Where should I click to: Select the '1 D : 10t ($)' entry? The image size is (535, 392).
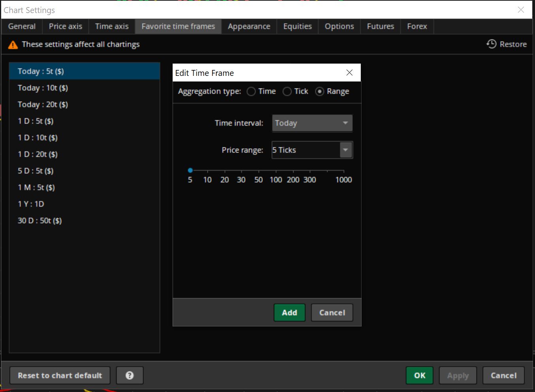tap(85, 138)
